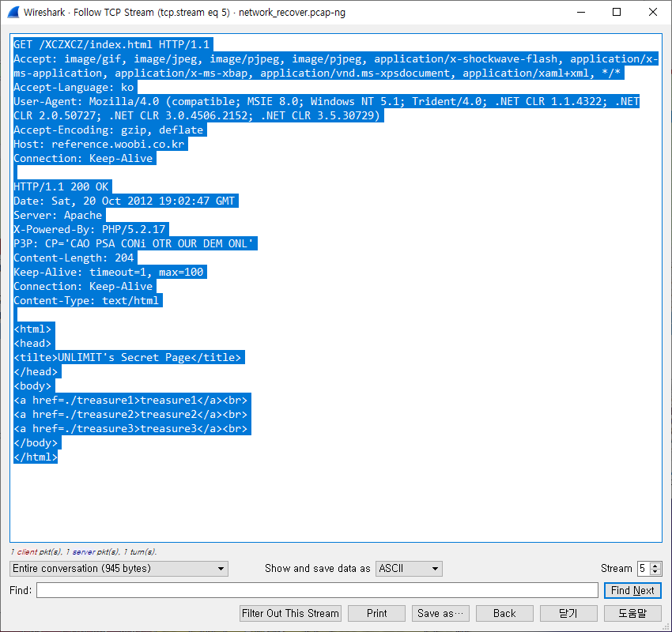672x632 pixels.
Task: Click the Wireshark shark fin title icon
Action: coord(13,12)
